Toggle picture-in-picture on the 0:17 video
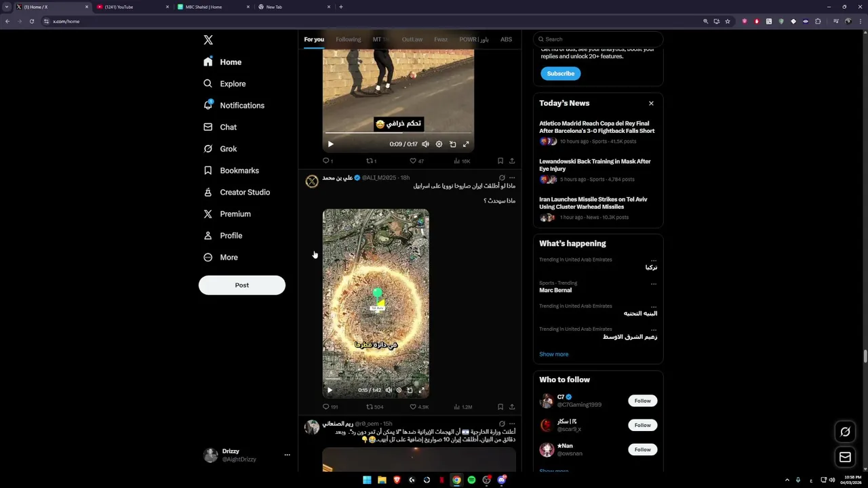The image size is (868, 488). tap(452, 144)
